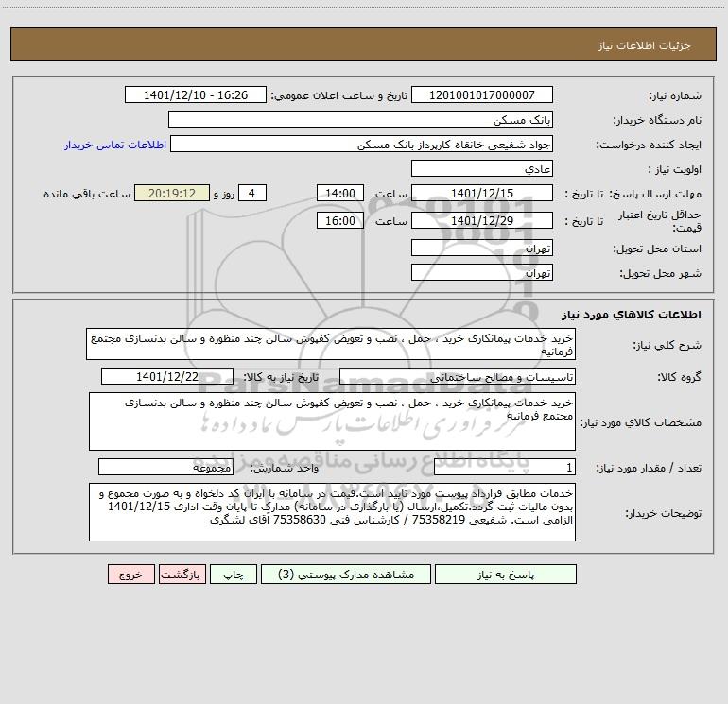Viewport: 728px width, 704px height.
Task: Click the label مشخصات کالای مورد نیاز:
Action: pyautogui.click(x=641, y=422)
